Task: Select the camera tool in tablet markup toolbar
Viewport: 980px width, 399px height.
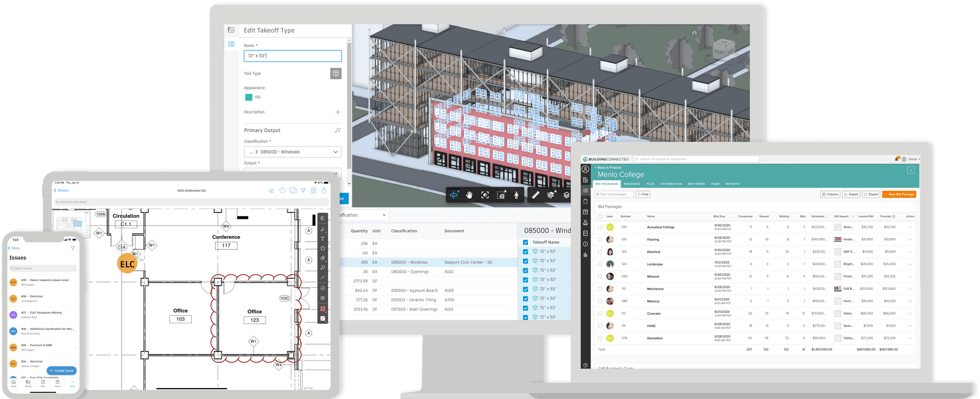Action: (x=323, y=298)
